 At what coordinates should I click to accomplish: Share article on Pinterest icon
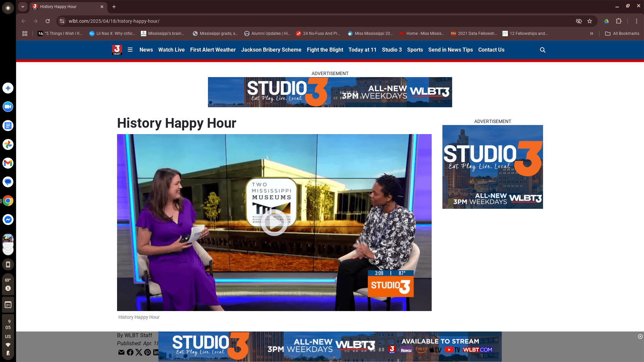(x=148, y=352)
